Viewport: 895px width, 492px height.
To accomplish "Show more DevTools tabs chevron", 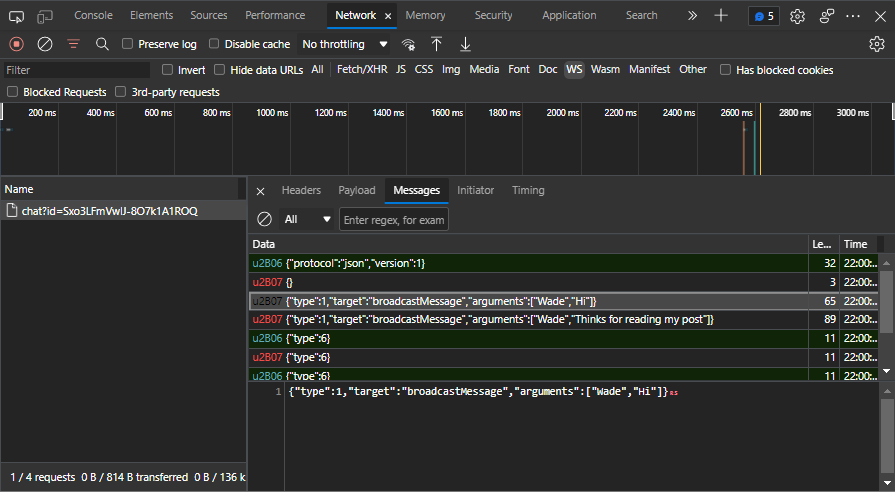I will click(692, 16).
